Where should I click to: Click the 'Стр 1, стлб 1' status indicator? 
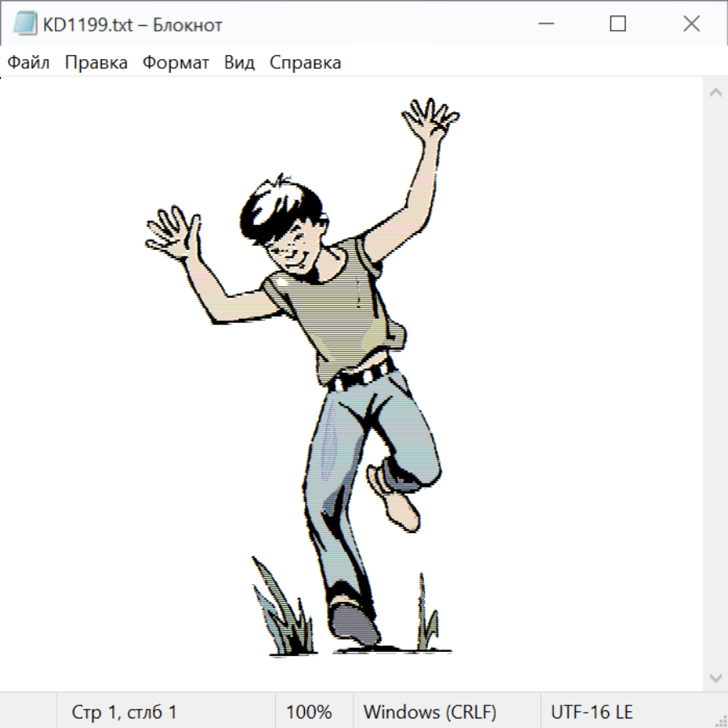(x=125, y=712)
